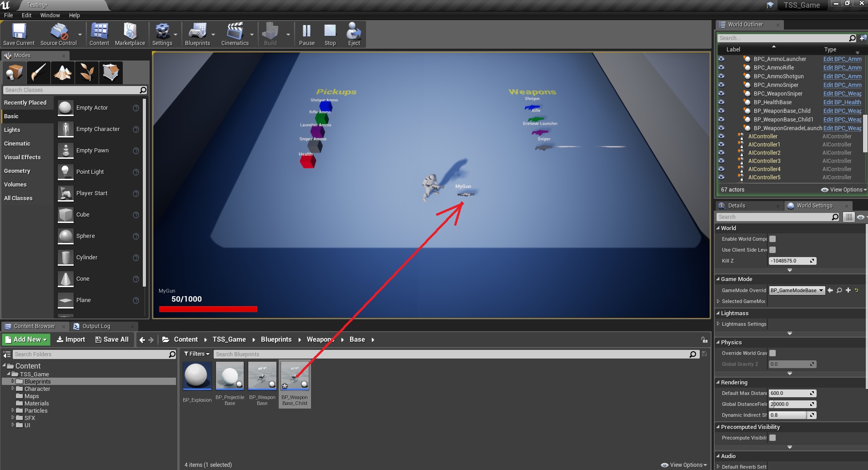The width and height of the screenshot is (868, 470).
Task: Switch to the Output Log tab
Action: [96, 326]
